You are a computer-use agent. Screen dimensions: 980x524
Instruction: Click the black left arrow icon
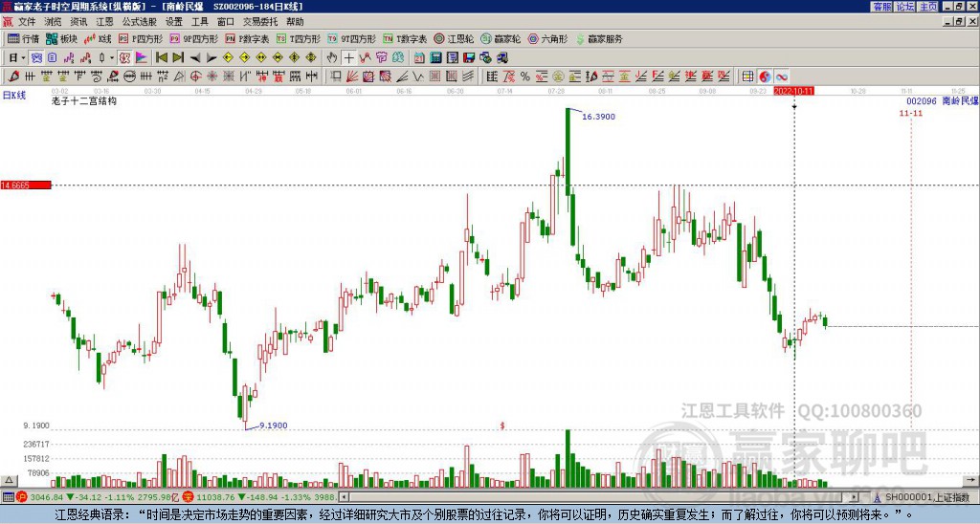(194, 58)
